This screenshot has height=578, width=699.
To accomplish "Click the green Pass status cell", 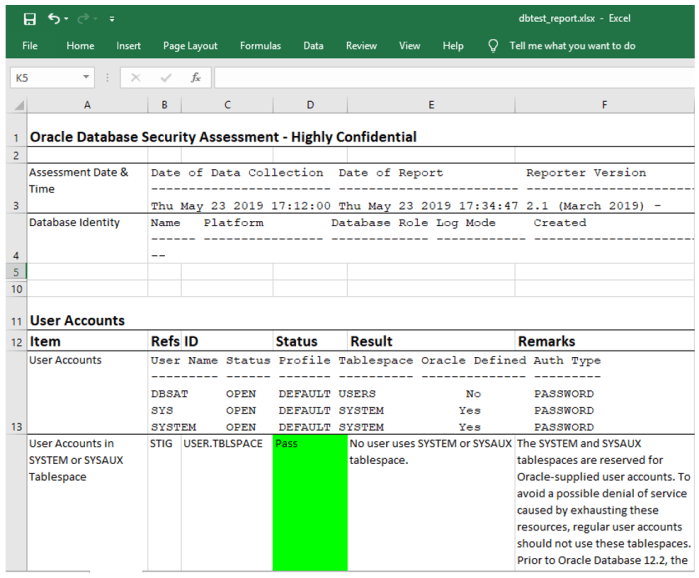I will tap(310, 500).
